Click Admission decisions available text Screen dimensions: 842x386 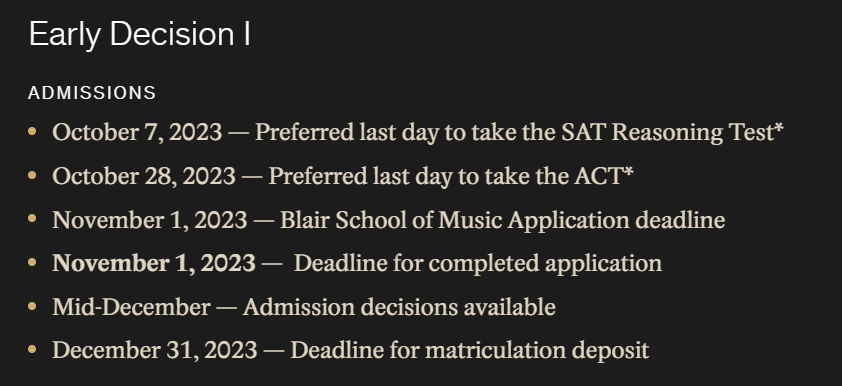coord(399,308)
